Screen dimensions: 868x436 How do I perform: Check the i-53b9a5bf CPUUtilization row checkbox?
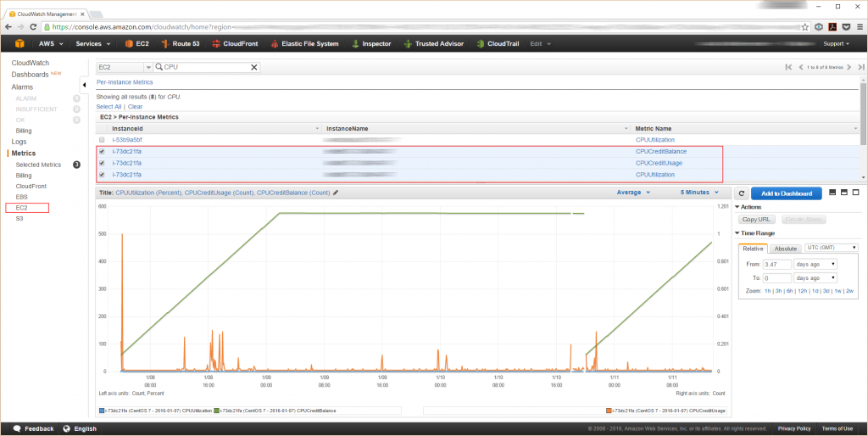[102, 140]
